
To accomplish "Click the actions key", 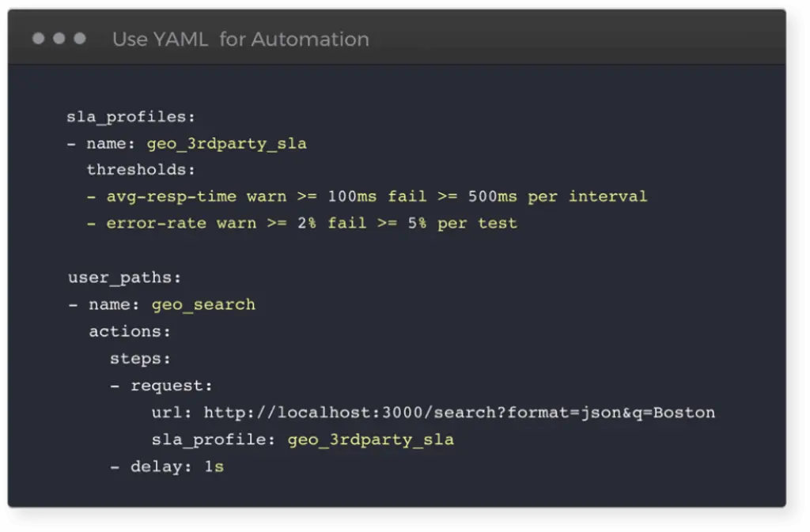I will (x=129, y=332).
